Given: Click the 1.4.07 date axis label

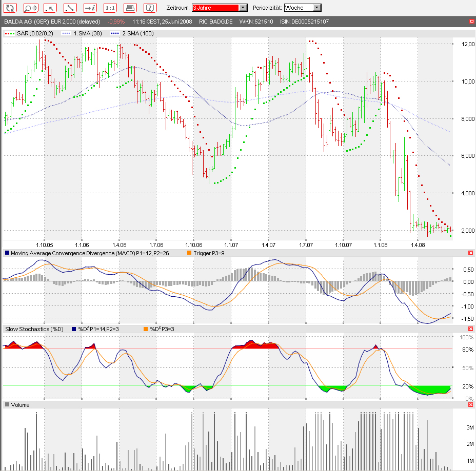Looking at the screenshot, I should 269,245.
